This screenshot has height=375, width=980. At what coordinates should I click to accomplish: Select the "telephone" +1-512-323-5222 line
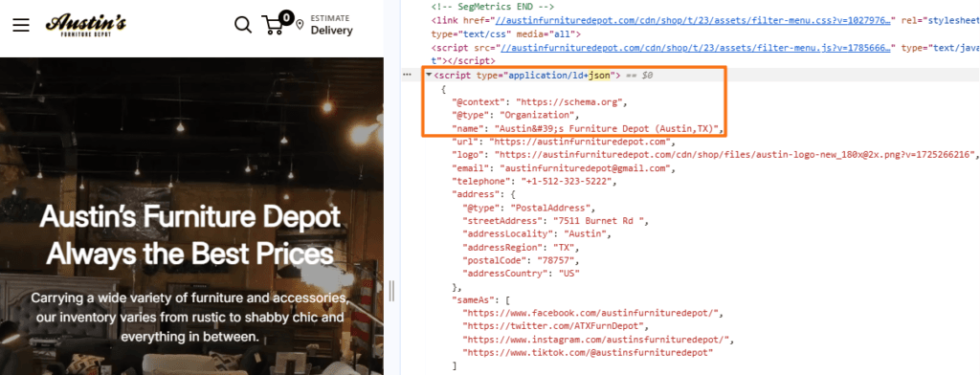pos(534,181)
